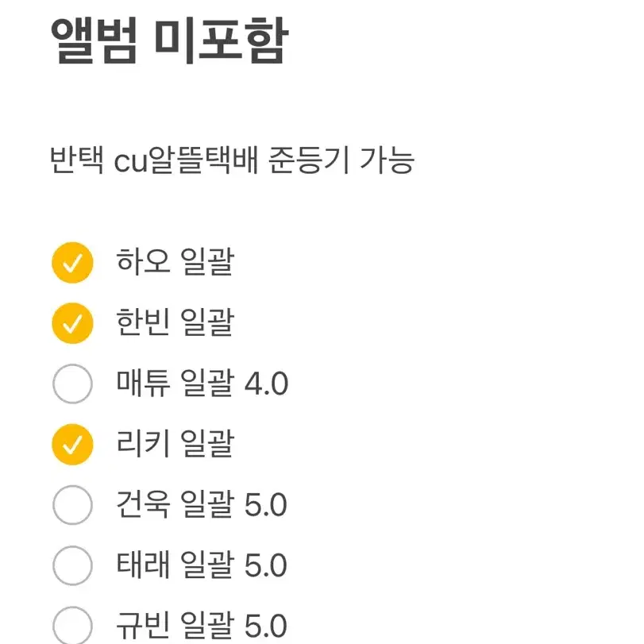This screenshot has height=644, width=644.
Task: Tick the empty 건욱 일괄 5.0 circle
Action: point(72,505)
